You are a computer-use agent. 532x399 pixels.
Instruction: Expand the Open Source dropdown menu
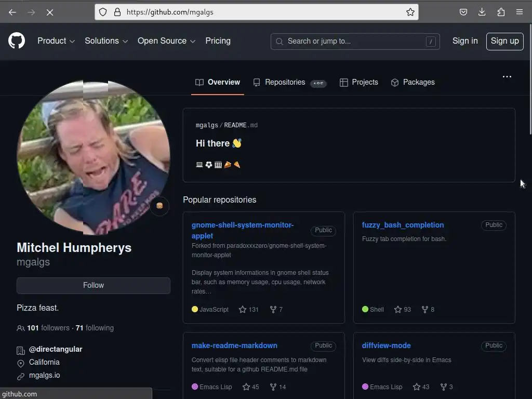(x=166, y=41)
